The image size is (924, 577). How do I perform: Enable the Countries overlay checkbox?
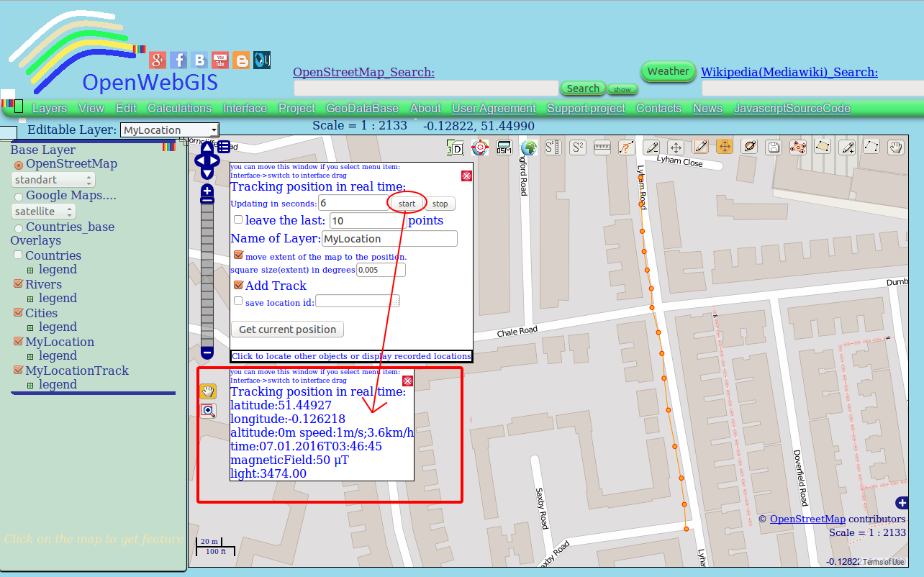[x=19, y=255]
